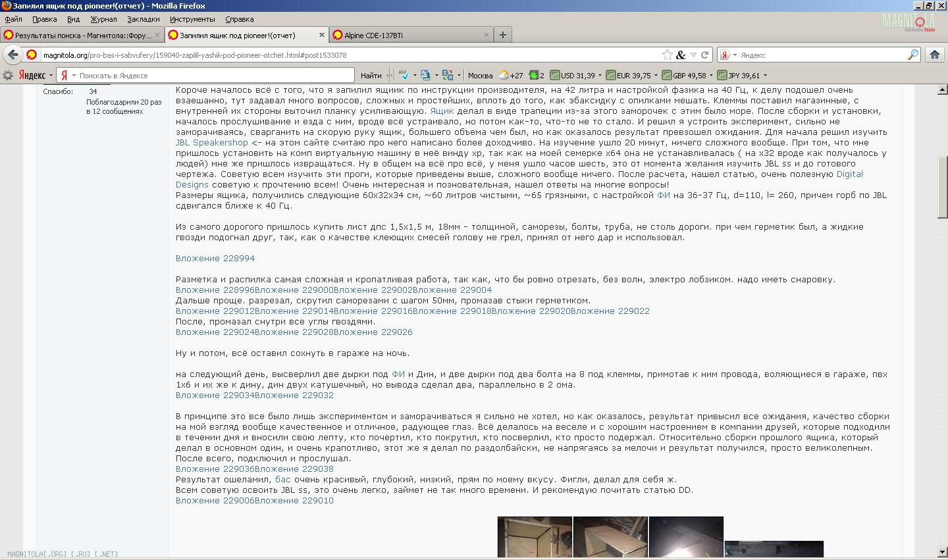Reload the page with the refresh icon

704,55
